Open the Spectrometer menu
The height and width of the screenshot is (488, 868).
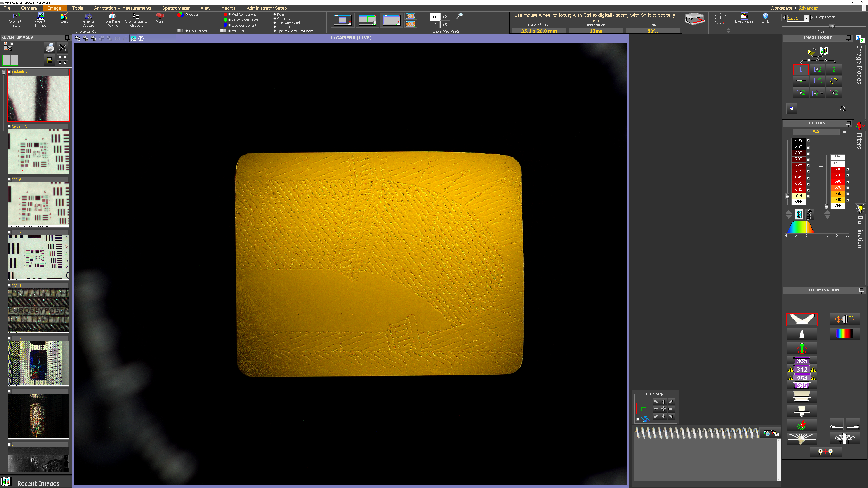176,8
